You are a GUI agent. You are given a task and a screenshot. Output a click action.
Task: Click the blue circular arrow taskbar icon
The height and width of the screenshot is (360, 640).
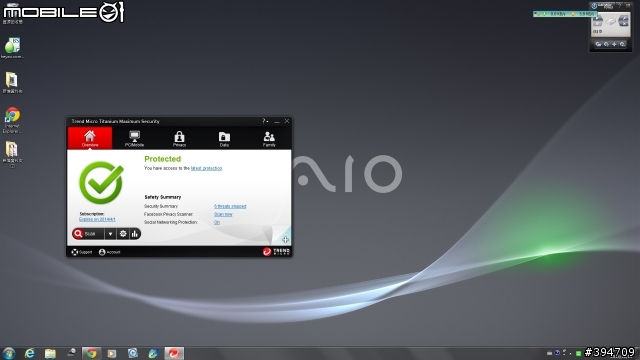(x=133, y=353)
